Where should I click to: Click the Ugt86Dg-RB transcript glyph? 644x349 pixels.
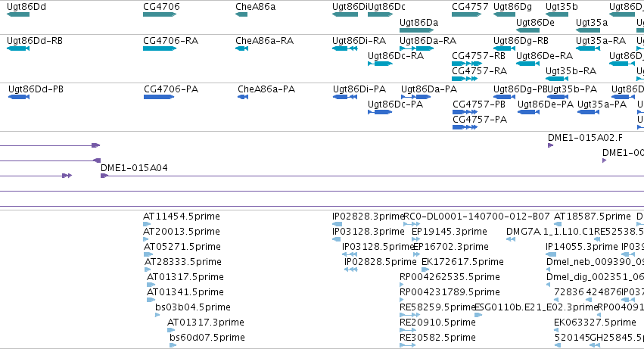504,48
